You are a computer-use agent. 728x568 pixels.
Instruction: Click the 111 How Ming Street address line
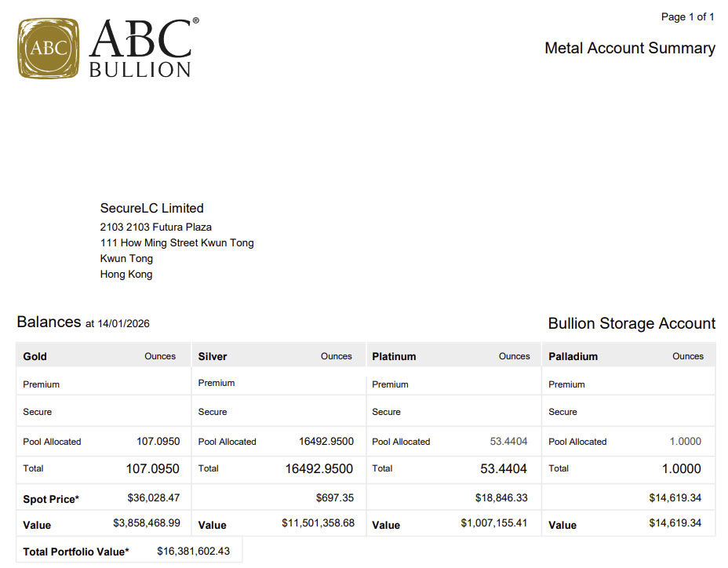point(177,242)
